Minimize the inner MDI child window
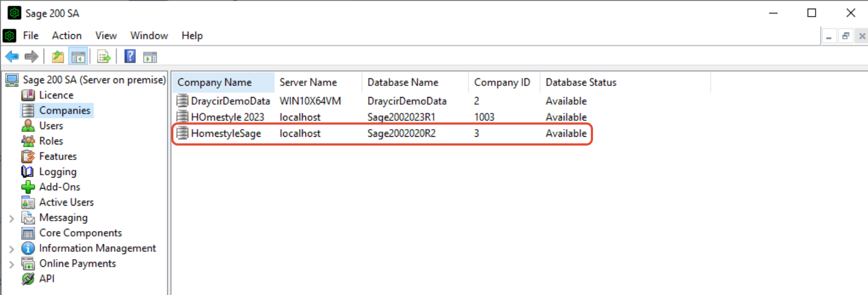868x295 pixels. click(x=829, y=36)
